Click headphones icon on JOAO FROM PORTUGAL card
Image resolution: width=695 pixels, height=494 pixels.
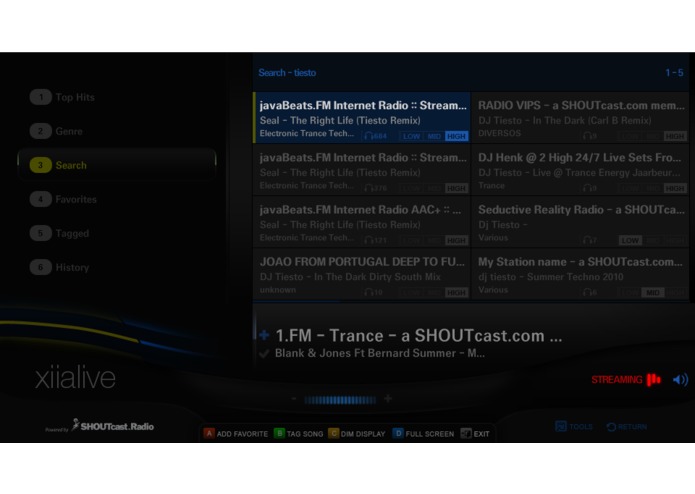point(368,292)
